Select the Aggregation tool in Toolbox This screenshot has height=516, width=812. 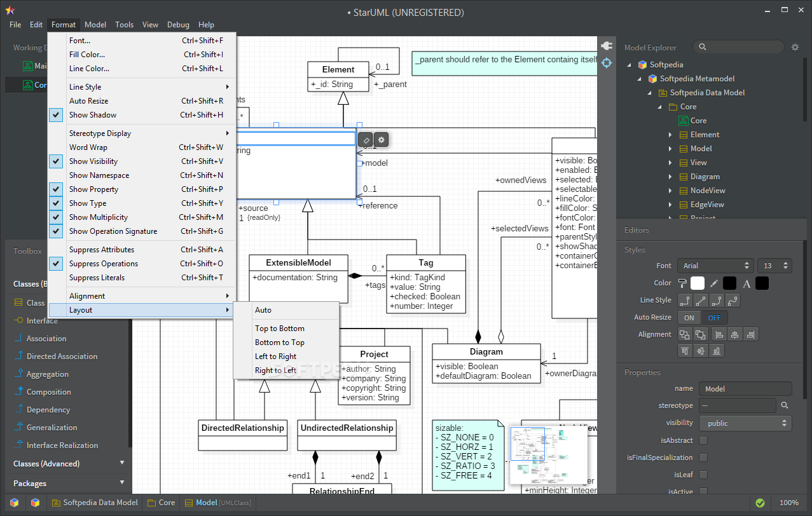click(47, 374)
